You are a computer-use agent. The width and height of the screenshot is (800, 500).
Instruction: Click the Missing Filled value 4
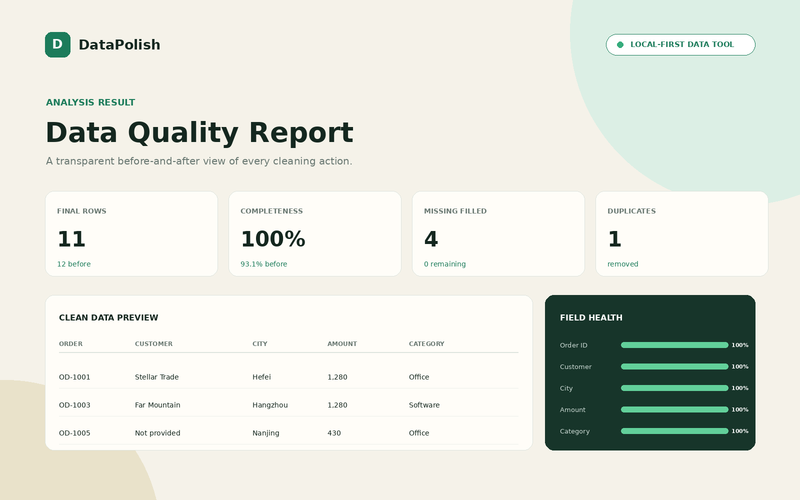[431, 239]
